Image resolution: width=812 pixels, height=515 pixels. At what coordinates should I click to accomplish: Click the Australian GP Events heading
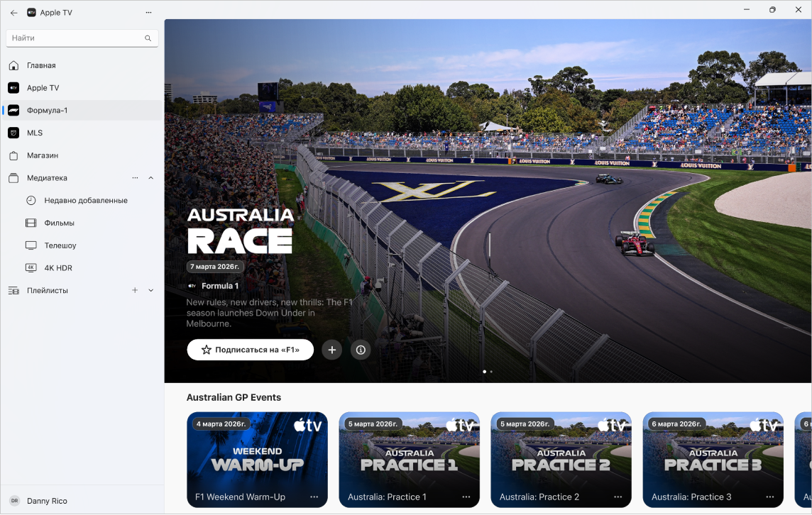click(234, 397)
